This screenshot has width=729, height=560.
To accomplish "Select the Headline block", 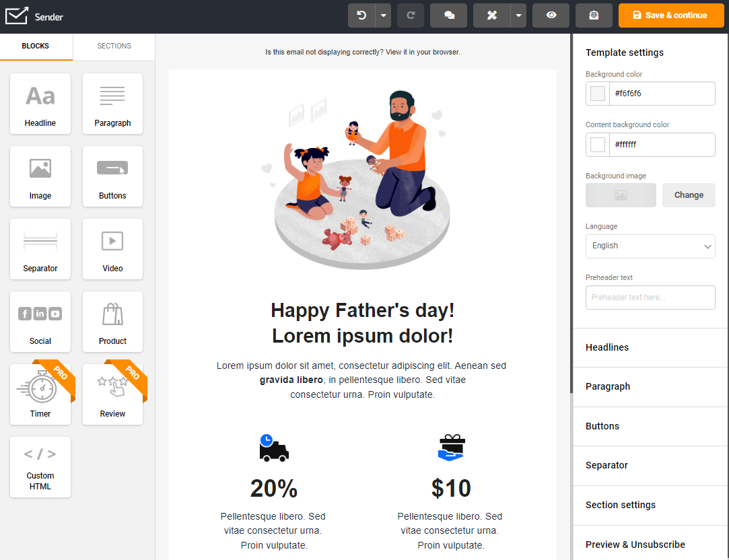I will tap(40, 104).
